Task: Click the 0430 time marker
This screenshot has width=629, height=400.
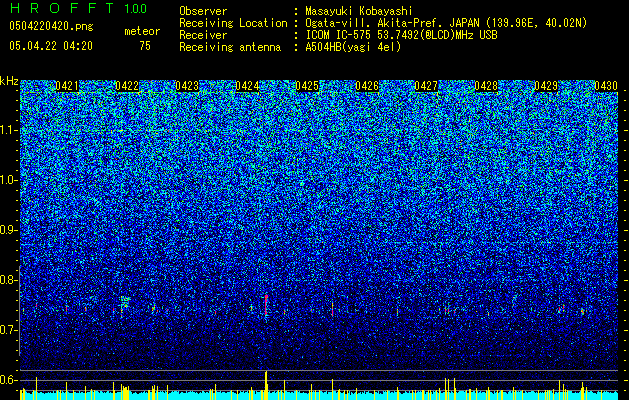Action: pyautogui.click(x=606, y=86)
